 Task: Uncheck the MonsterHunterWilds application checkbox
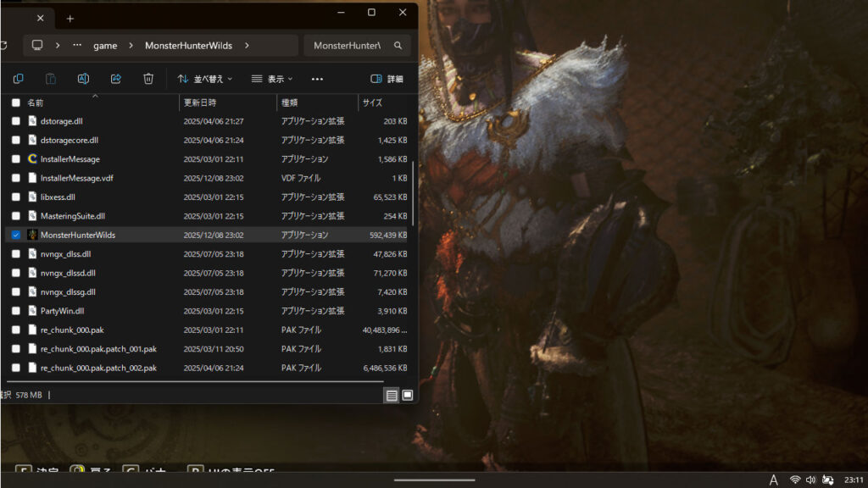[15, 235]
